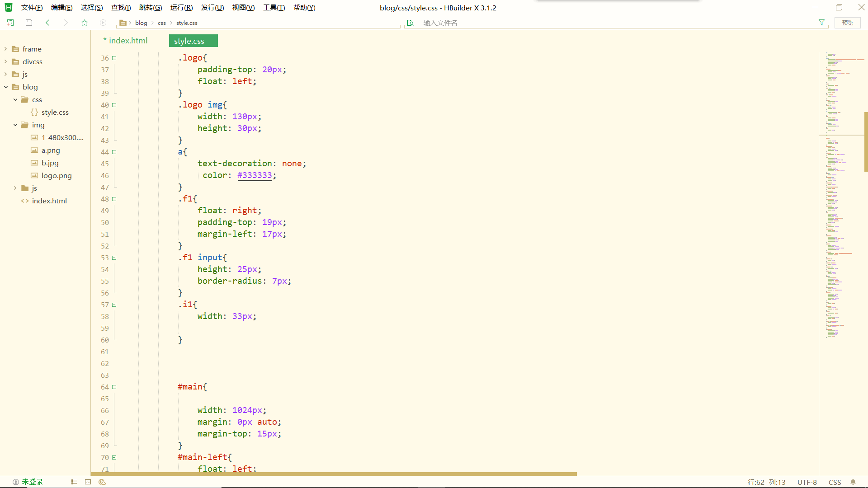Click the file search icon
868x488 pixels.
pos(410,23)
